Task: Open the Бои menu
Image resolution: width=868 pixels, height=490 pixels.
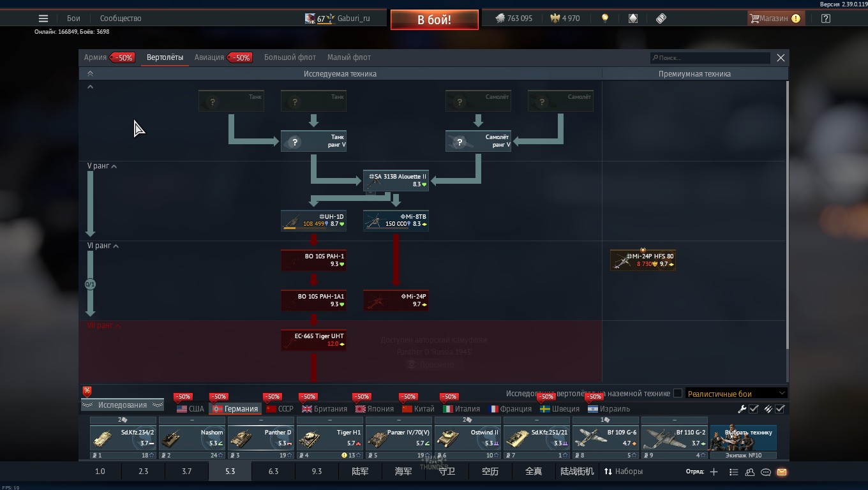Action: coord(73,19)
